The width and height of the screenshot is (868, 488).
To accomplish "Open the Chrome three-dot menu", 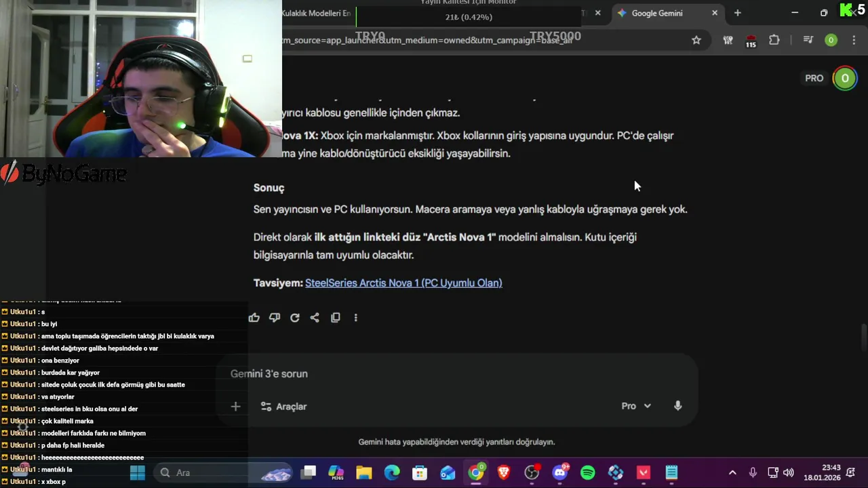I will click(x=854, y=40).
